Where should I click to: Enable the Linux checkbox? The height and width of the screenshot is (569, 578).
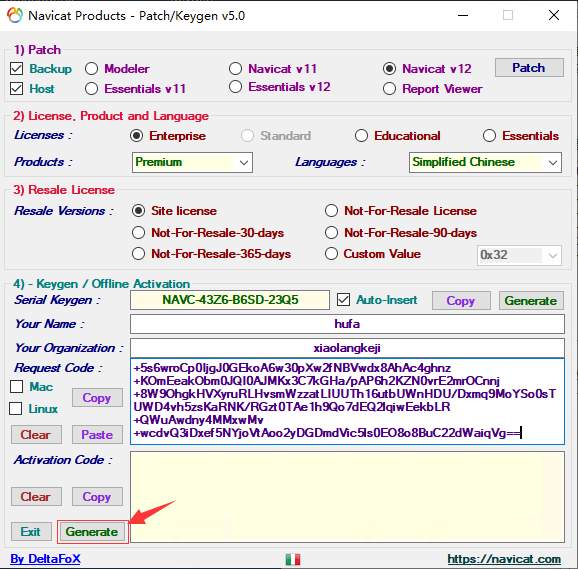[x=15, y=408]
